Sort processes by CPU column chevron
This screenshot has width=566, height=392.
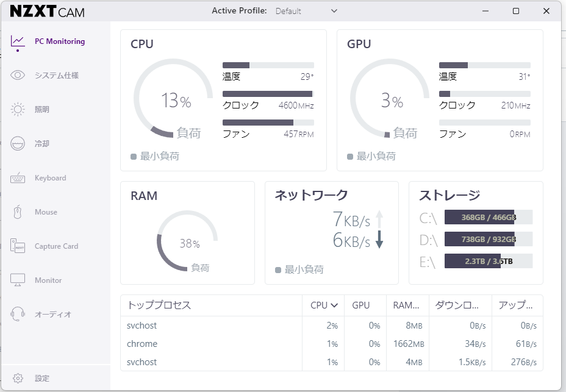click(x=334, y=305)
